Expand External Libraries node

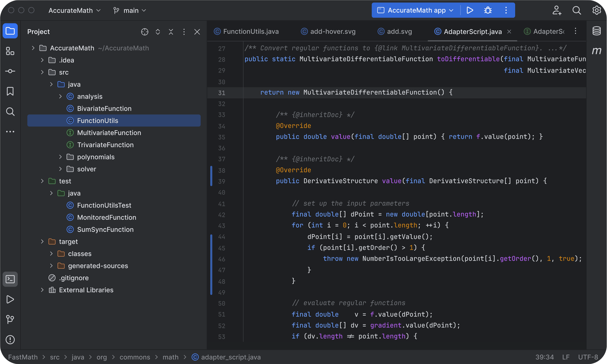point(42,290)
